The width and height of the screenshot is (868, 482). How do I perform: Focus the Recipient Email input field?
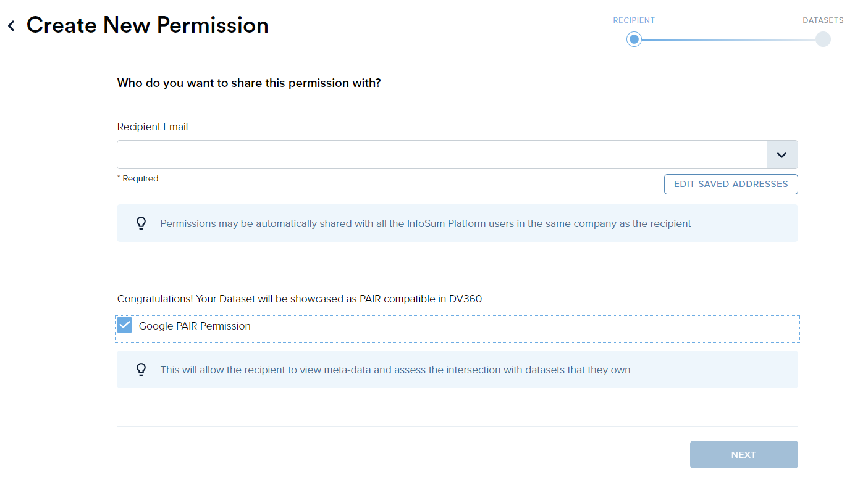(442, 155)
